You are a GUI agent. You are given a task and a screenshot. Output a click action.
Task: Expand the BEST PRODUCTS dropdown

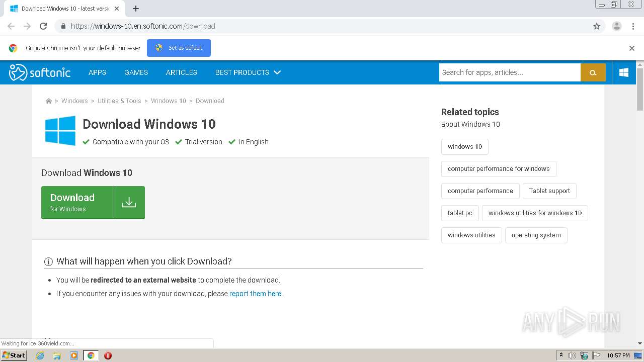click(248, 72)
